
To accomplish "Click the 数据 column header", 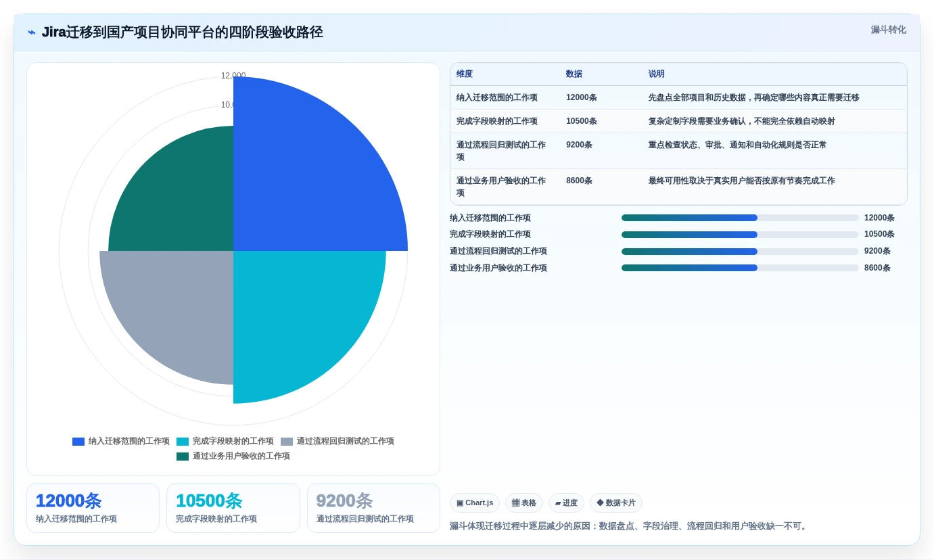I will [x=574, y=74].
